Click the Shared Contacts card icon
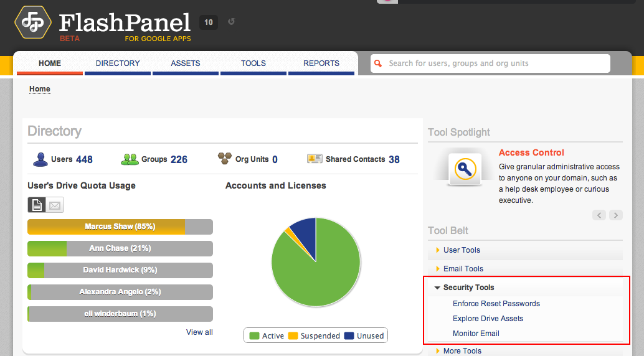Viewport: 644px width, 356px height. click(x=315, y=159)
